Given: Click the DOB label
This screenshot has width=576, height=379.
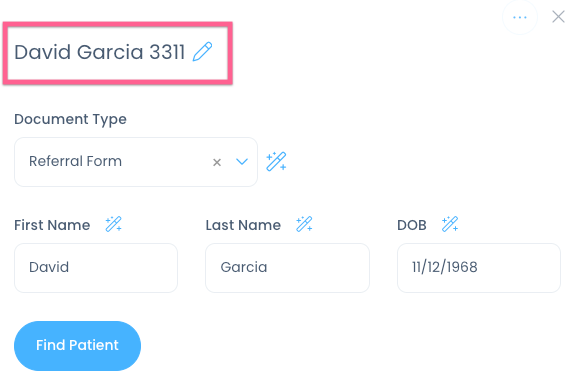Looking at the screenshot, I should click(412, 225).
